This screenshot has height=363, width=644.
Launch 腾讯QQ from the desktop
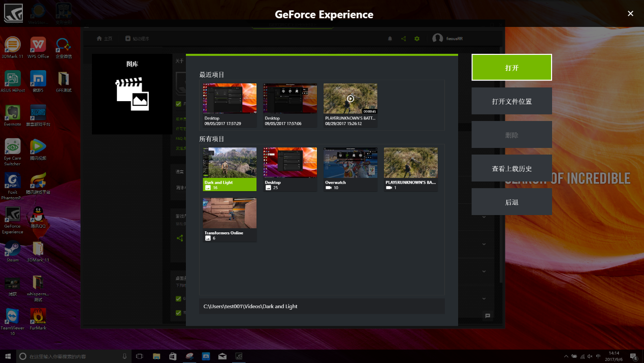38,218
